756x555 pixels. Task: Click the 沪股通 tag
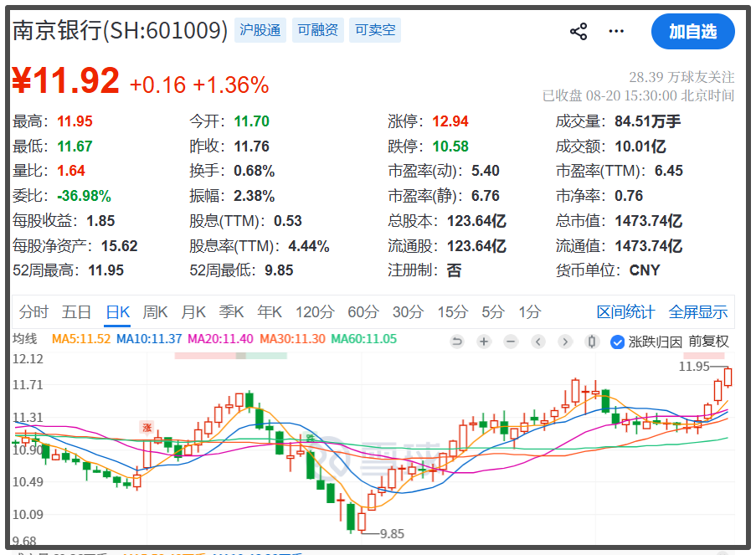[x=260, y=30]
